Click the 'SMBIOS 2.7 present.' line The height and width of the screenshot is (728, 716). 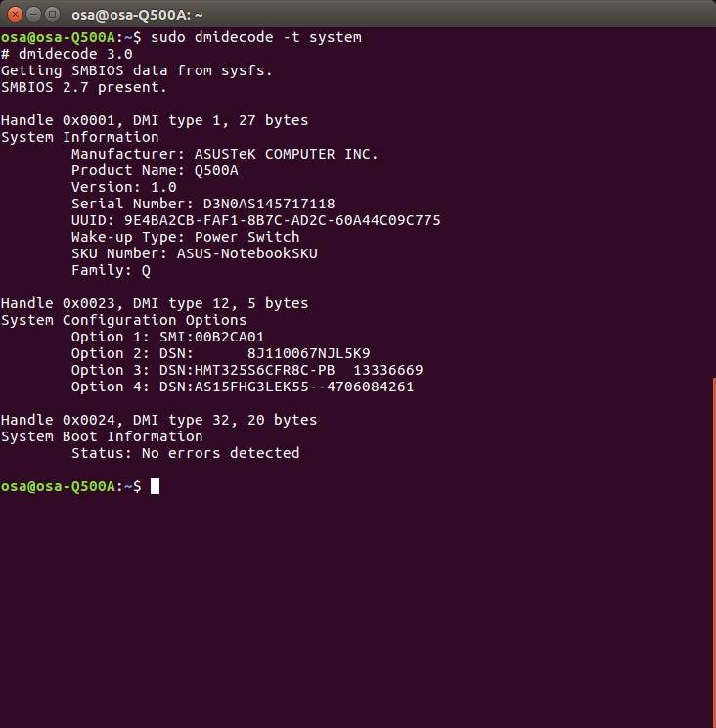84,87
